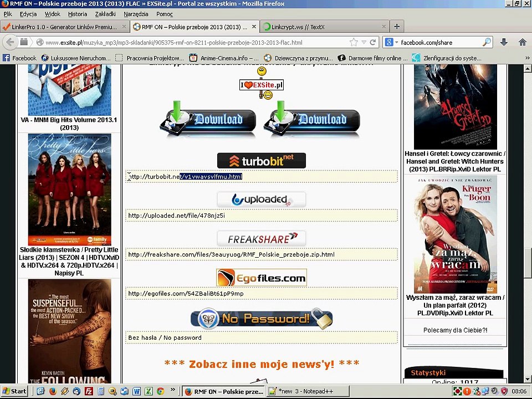Open the Luksusowe Nieruchom... bookmark
The height and width of the screenshot is (399, 532).
click(76, 58)
